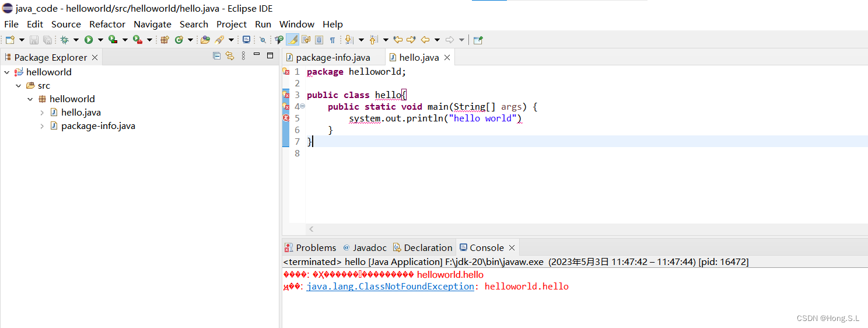Click the error marker on line 1
868x328 pixels.
[286, 71]
